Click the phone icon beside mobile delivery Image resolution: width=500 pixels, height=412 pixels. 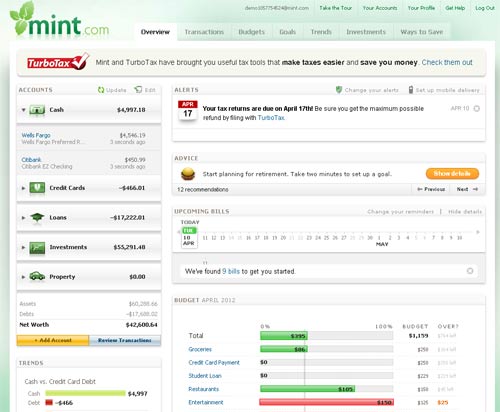pyautogui.click(x=411, y=90)
